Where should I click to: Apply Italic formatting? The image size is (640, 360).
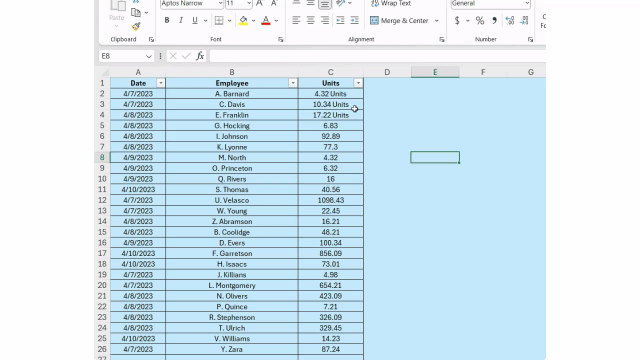pos(181,20)
